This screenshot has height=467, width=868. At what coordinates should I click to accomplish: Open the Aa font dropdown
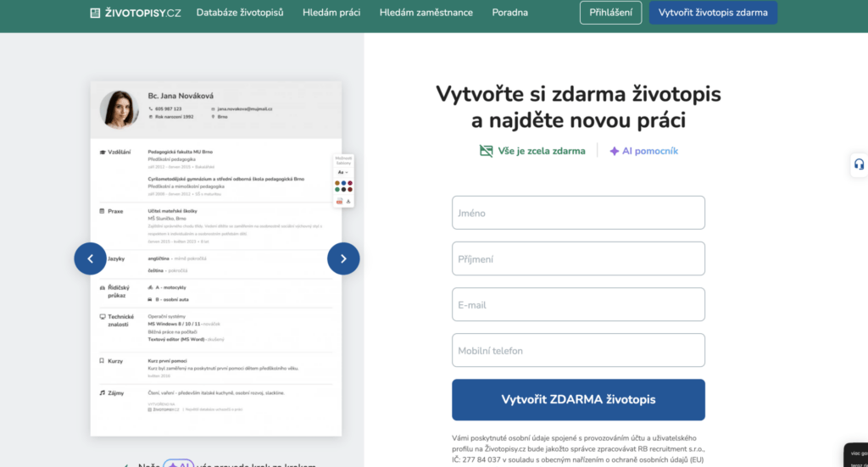coord(342,172)
